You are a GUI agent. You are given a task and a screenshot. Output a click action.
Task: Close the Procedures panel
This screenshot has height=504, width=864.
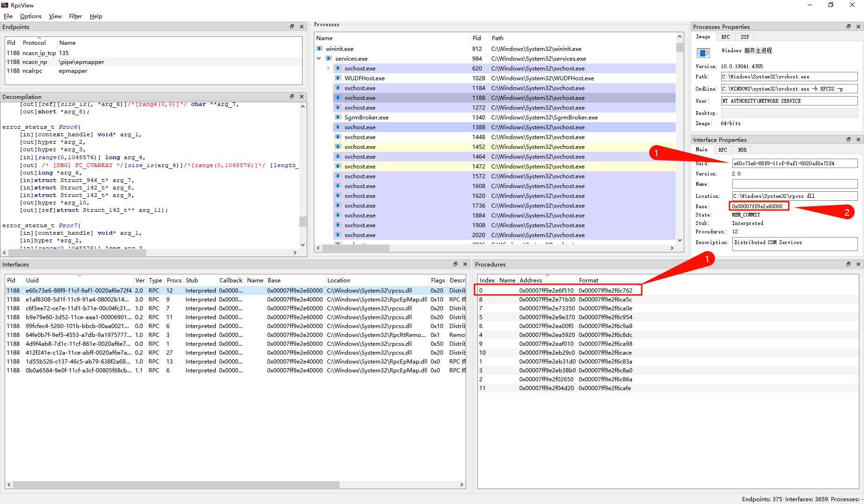(x=858, y=264)
